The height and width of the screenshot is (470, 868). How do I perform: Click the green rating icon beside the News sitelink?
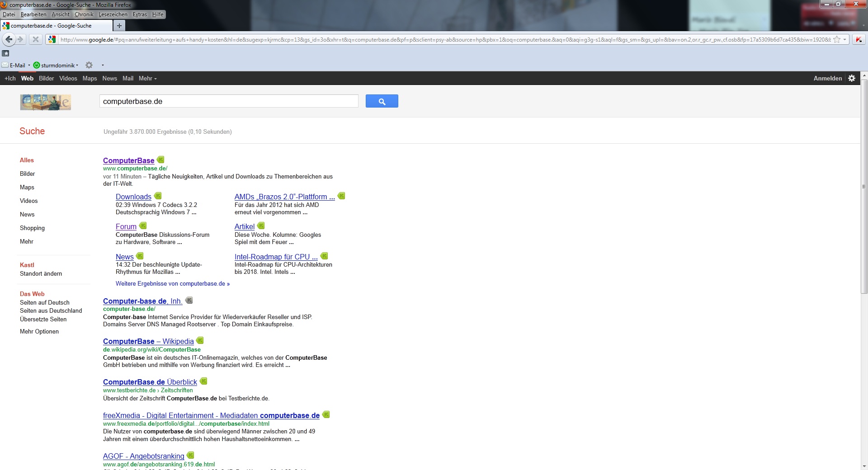point(140,256)
